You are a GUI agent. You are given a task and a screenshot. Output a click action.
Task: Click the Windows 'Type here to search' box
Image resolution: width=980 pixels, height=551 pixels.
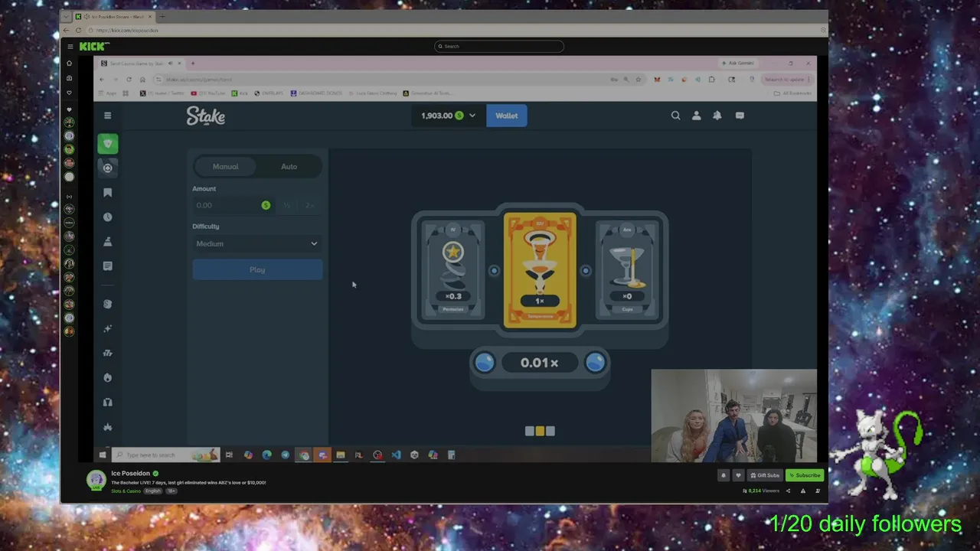(165, 455)
